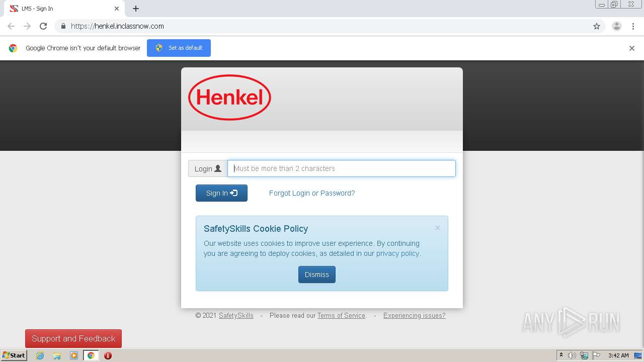Dismiss the default browser notification bar

[x=632, y=48]
